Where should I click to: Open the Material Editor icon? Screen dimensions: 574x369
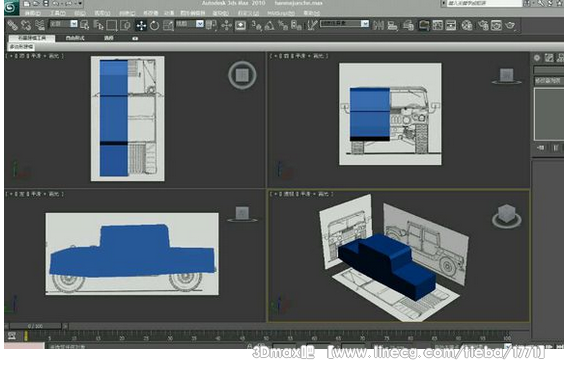point(467,25)
